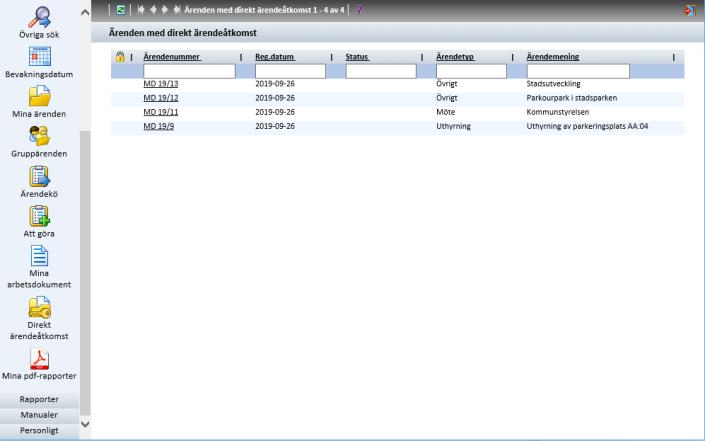Focus the Status filter field
Viewport: 705px width, 441px height.
click(x=381, y=71)
